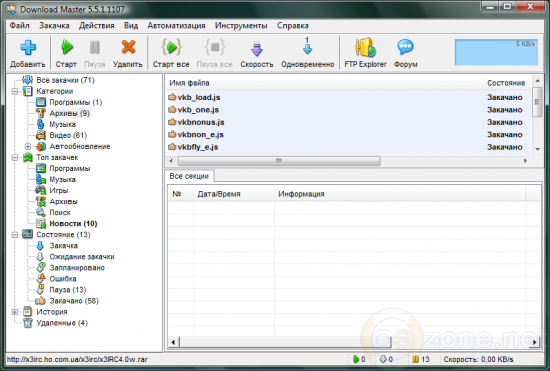Switch to the Все секции tab
Image resolution: width=550 pixels, height=371 pixels.
(189, 176)
